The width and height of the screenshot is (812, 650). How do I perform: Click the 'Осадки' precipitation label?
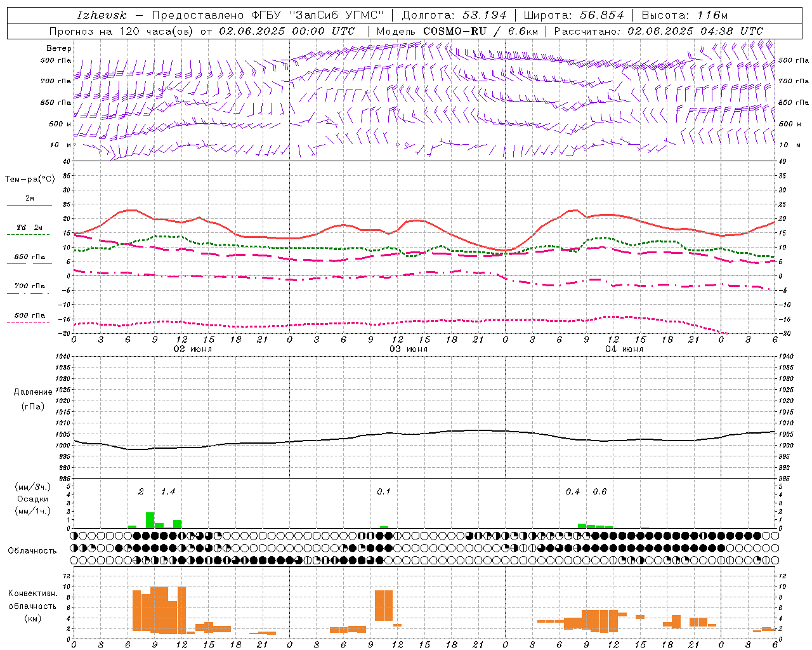point(33,499)
